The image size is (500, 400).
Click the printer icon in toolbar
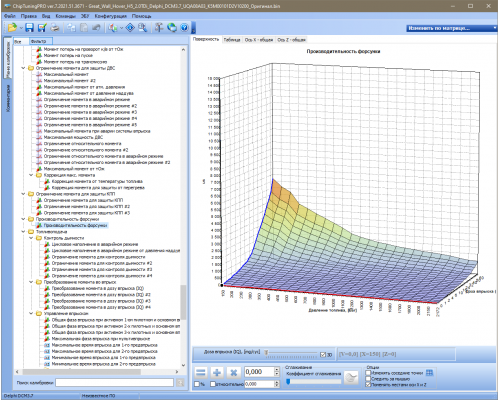(55, 28)
